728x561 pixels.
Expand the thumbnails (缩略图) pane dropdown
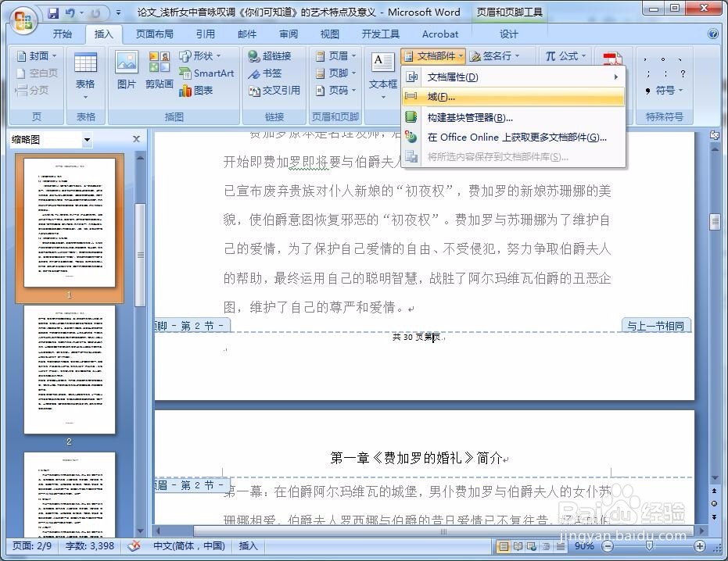pyautogui.click(x=87, y=140)
